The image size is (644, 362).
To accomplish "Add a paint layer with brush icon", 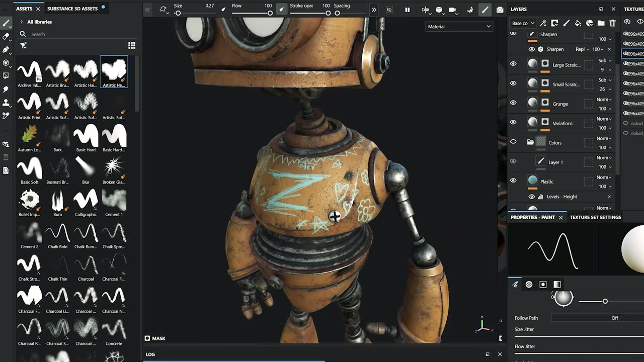I will (566, 23).
